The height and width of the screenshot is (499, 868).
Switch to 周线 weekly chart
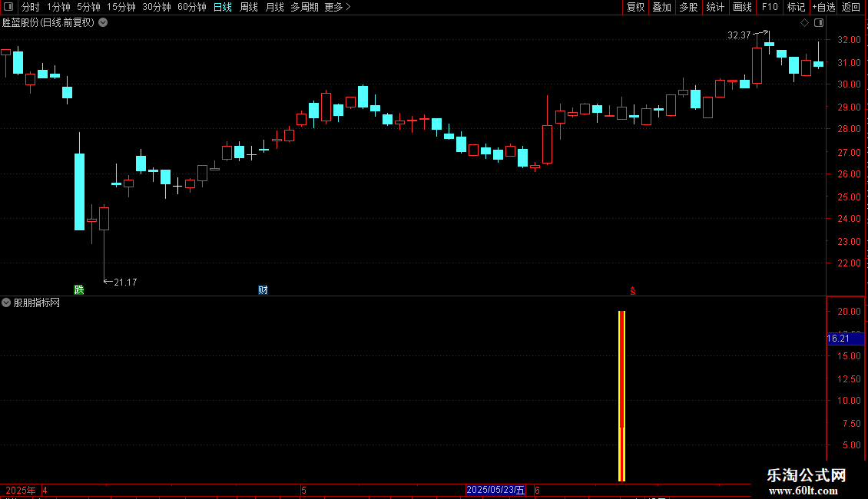pyautogui.click(x=249, y=7)
